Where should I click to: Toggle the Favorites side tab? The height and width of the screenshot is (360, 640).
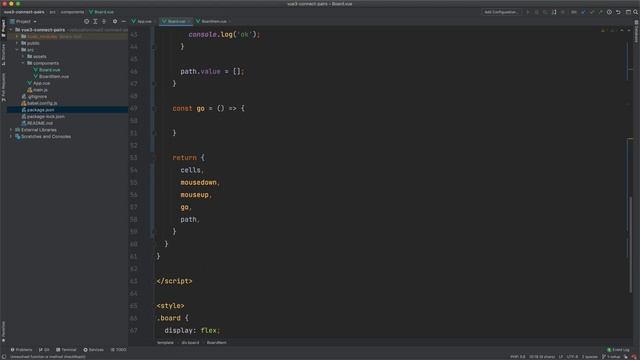(3, 331)
